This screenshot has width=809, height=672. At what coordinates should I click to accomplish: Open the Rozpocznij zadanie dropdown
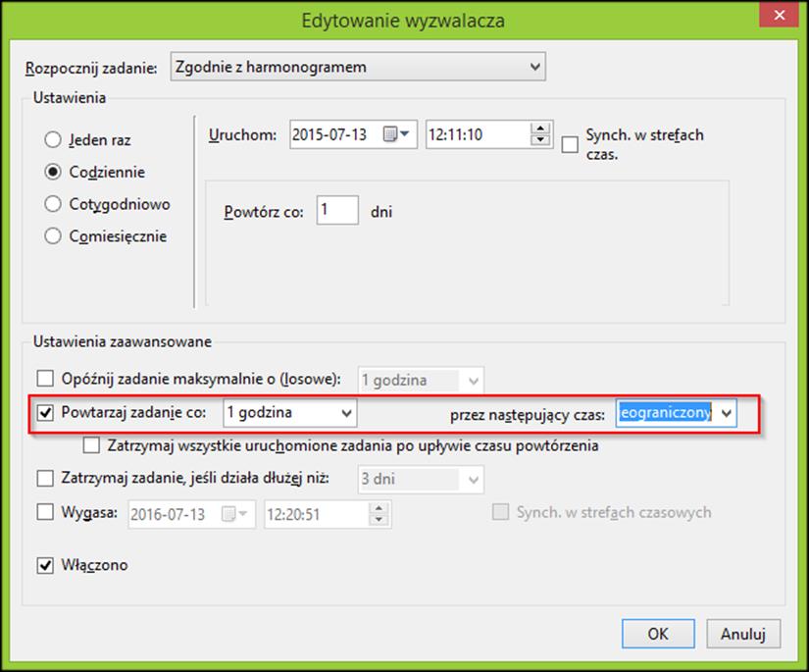(358, 67)
